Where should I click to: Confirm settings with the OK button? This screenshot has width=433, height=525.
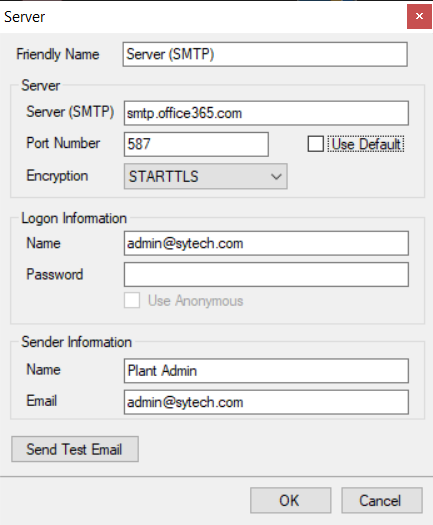pyautogui.click(x=290, y=501)
